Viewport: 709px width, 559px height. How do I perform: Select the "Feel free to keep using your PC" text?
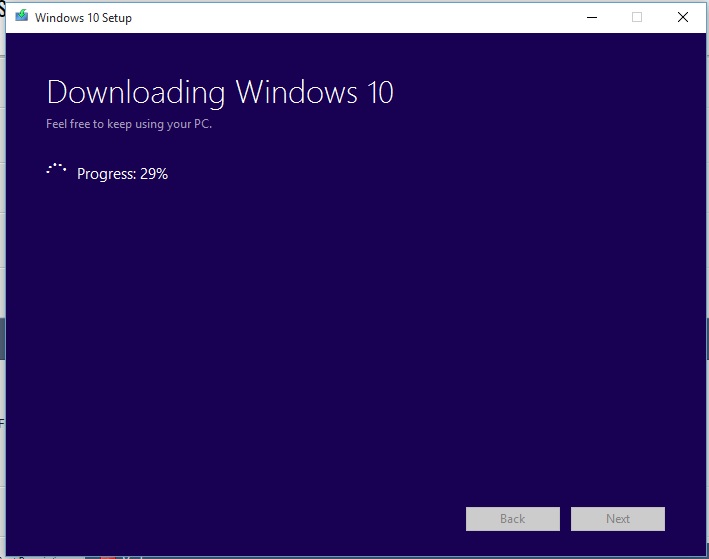[x=129, y=124]
